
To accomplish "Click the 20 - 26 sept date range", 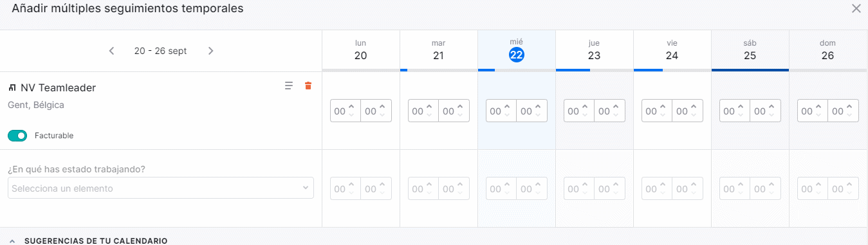I will pyautogui.click(x=160, y=51).
